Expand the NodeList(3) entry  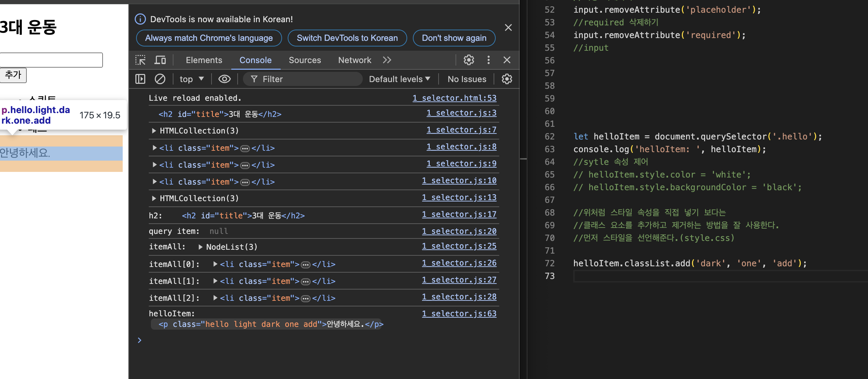[200, 247]
